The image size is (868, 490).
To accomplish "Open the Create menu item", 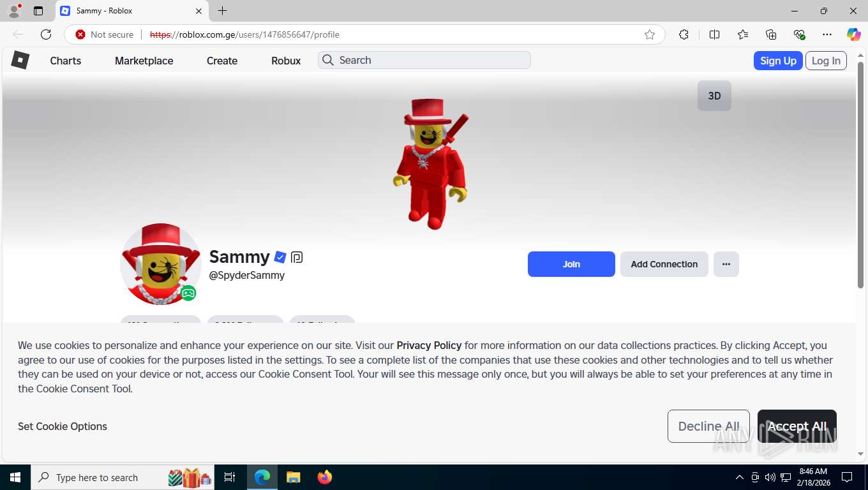I will 222,61.
